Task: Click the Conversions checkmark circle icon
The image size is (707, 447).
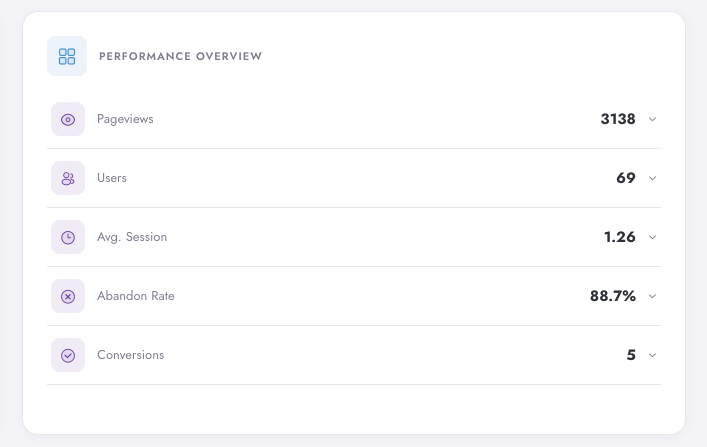Action: (68, 355)
